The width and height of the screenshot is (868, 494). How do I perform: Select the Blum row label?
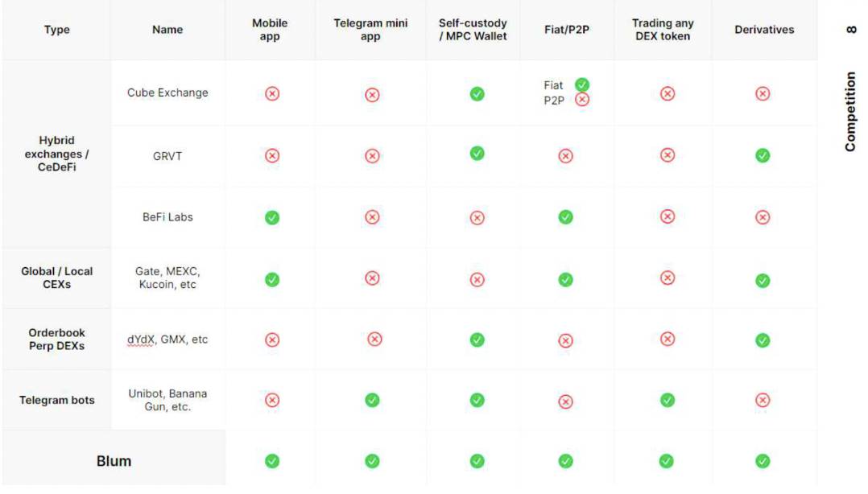(x=114, y=461)
